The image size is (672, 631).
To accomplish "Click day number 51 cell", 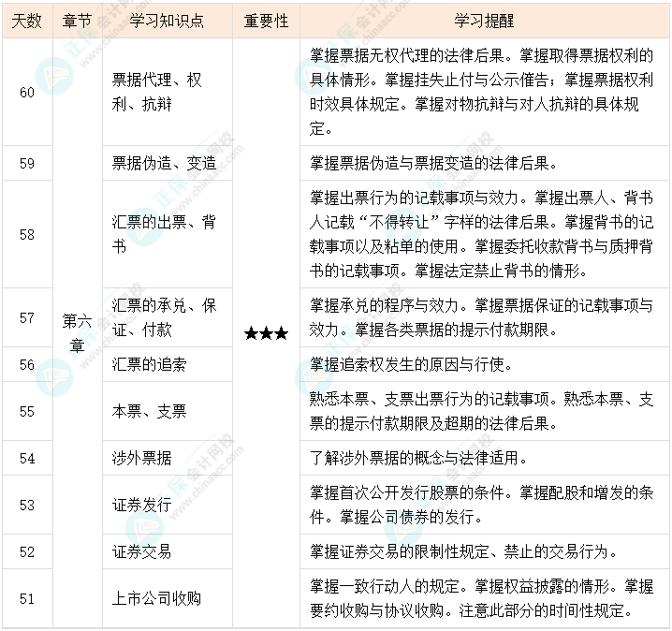I will [x=26, y=598].
